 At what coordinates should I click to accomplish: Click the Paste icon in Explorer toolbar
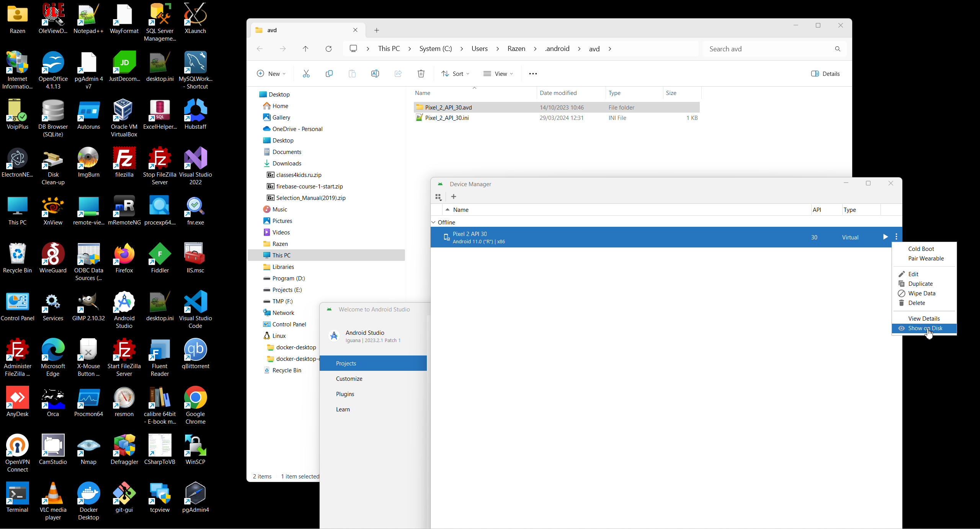(352, 73)
